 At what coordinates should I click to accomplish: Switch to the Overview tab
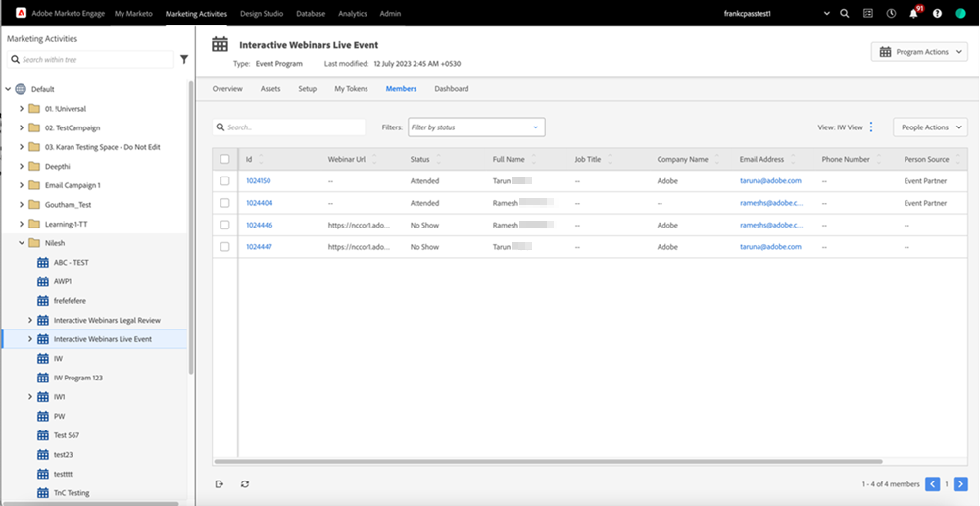point(227,89)
